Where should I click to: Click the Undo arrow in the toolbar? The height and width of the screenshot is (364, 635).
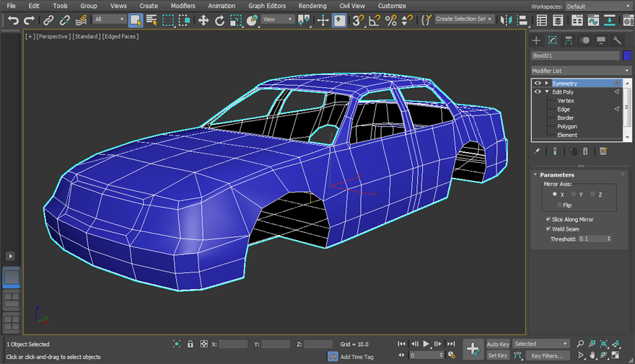pyautogui.click(x=13, y=20)
